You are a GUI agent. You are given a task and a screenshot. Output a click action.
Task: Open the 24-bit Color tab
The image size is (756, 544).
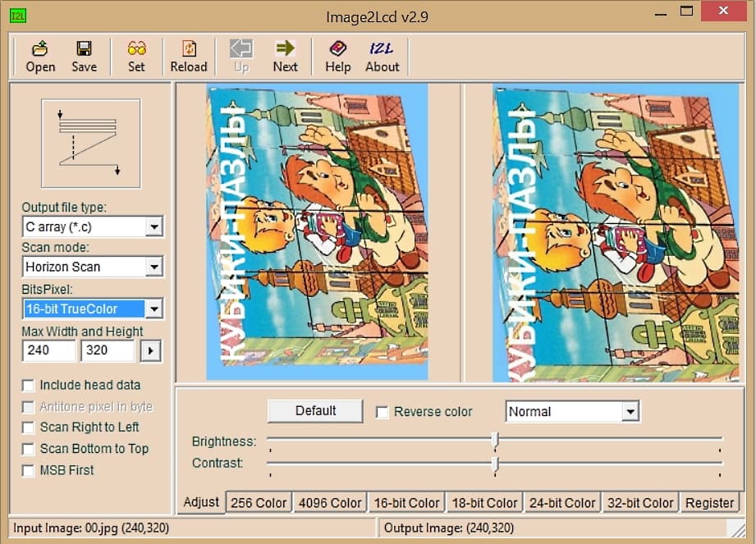562,503
